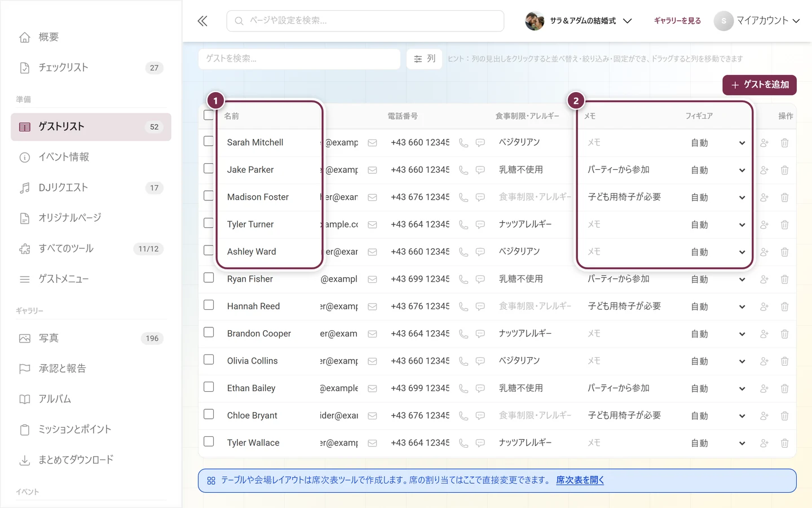Click the ページや設定を検索 search field

(365, 21)
